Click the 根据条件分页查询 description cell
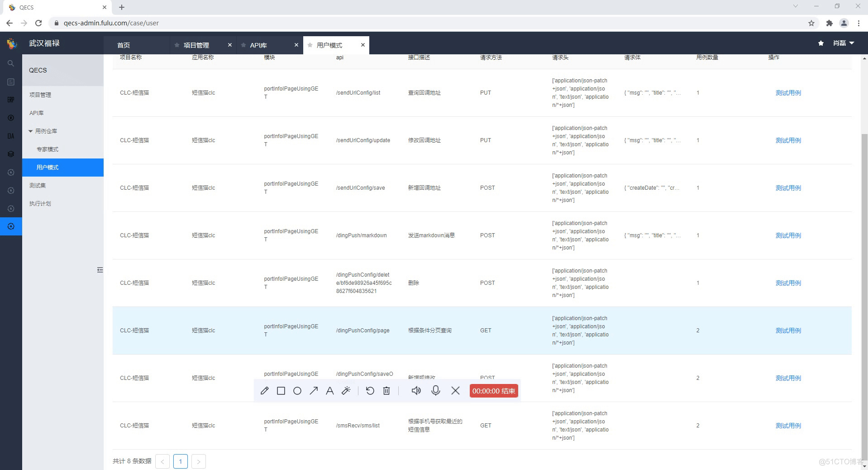This screenshot has width=868, height=470. tap(430, 331)
